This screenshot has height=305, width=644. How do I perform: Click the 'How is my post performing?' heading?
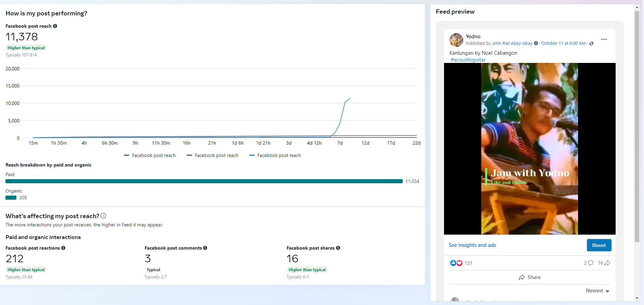pos(46,13)
